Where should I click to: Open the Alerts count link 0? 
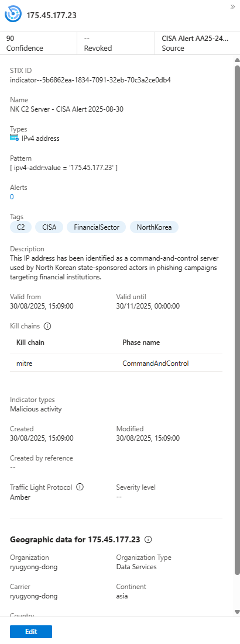click(x=12, y=197)
